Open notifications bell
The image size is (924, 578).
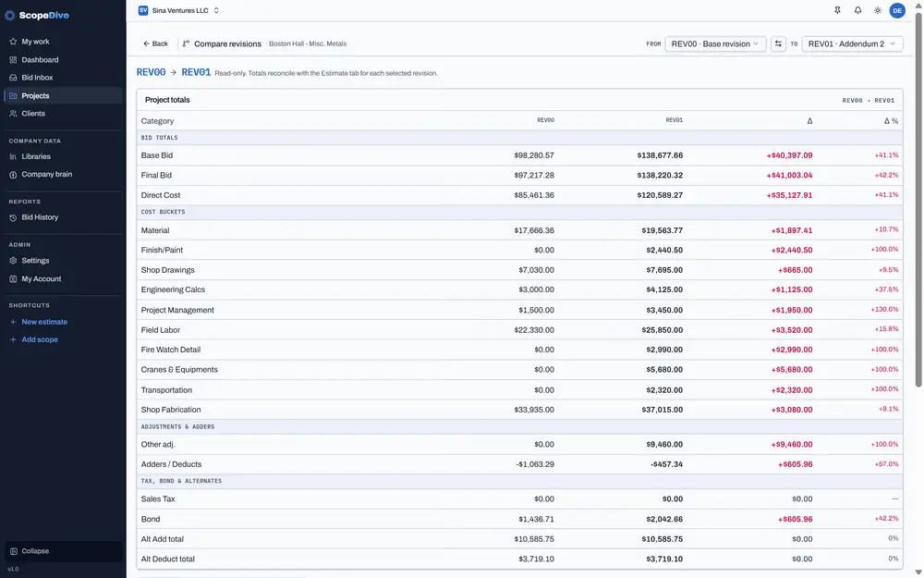857,10
